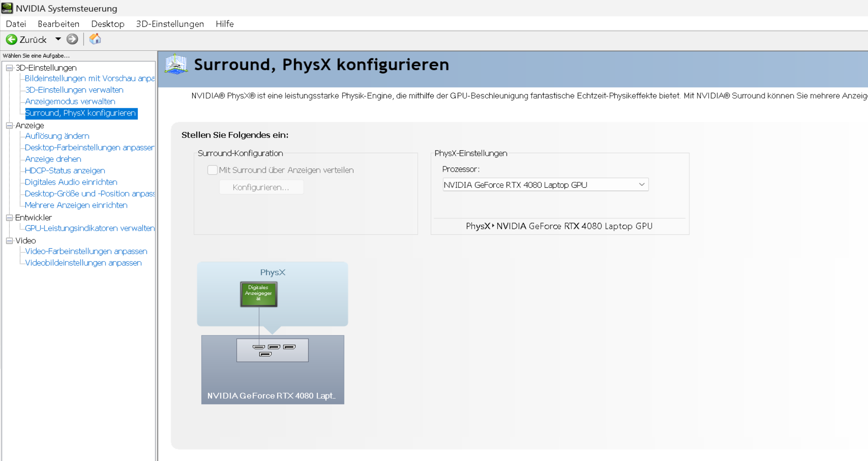Collapse the Video tree node

point(9,240)
